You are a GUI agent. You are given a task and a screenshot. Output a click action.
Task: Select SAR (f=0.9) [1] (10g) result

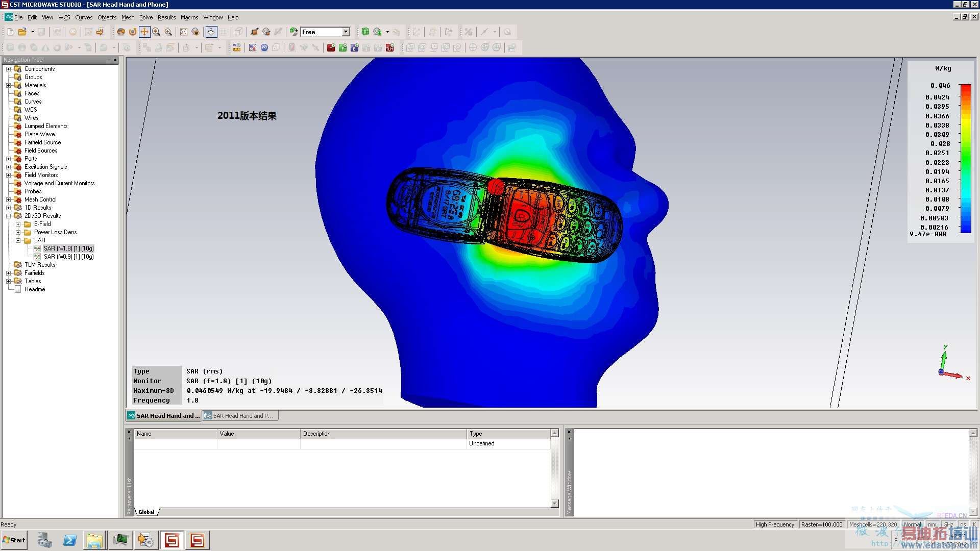coord(68,257)
